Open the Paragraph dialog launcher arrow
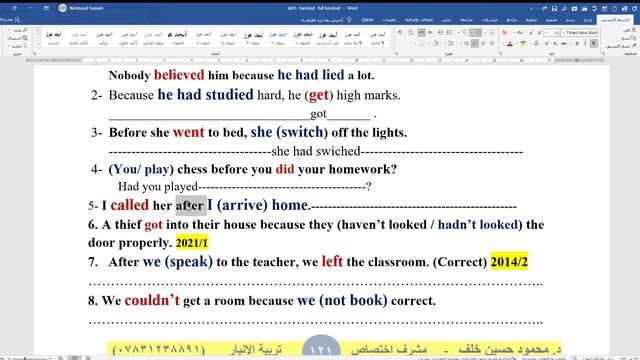This screenshot has width=640, height=360. point(396,53)
